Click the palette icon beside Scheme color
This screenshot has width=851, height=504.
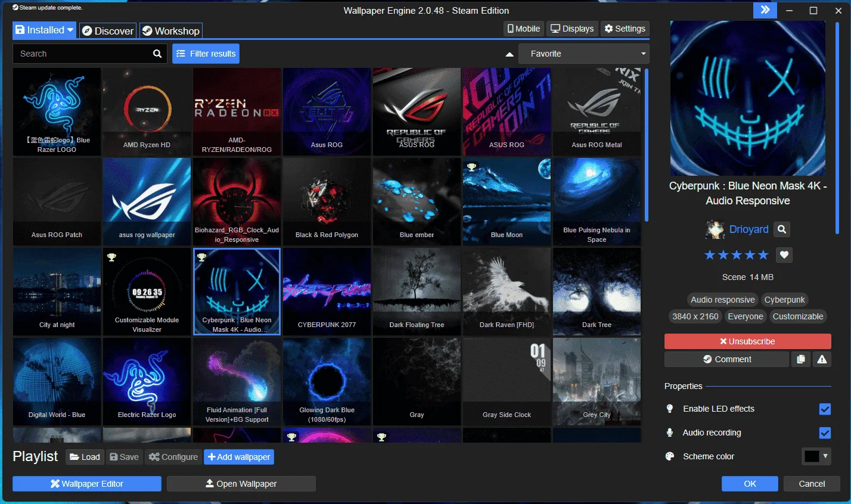pos(670,456)
